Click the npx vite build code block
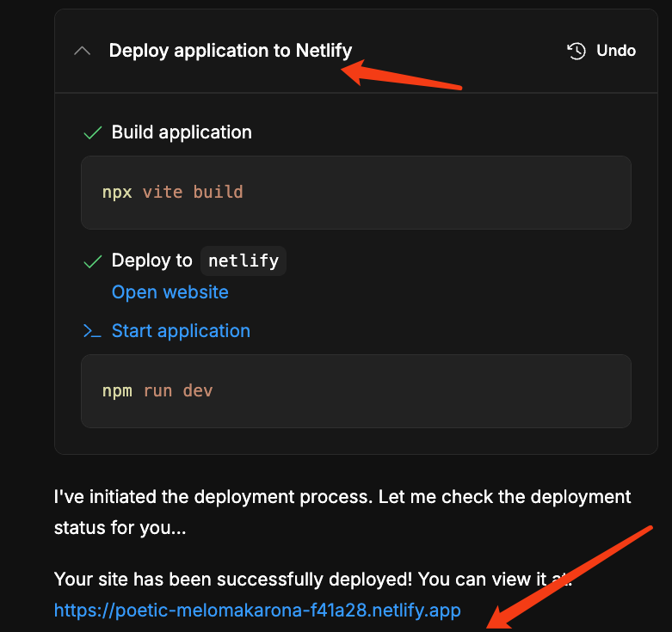 pos(355,193)
